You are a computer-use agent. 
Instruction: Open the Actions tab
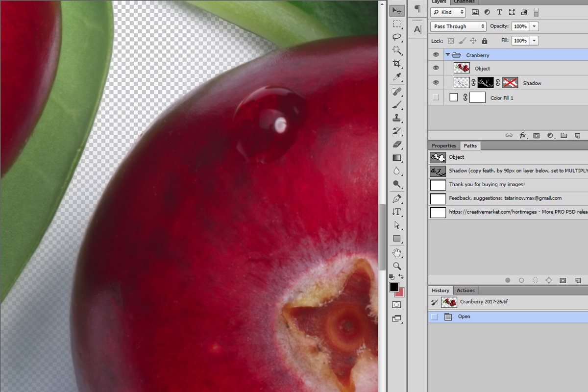click(x=465, y=290)
